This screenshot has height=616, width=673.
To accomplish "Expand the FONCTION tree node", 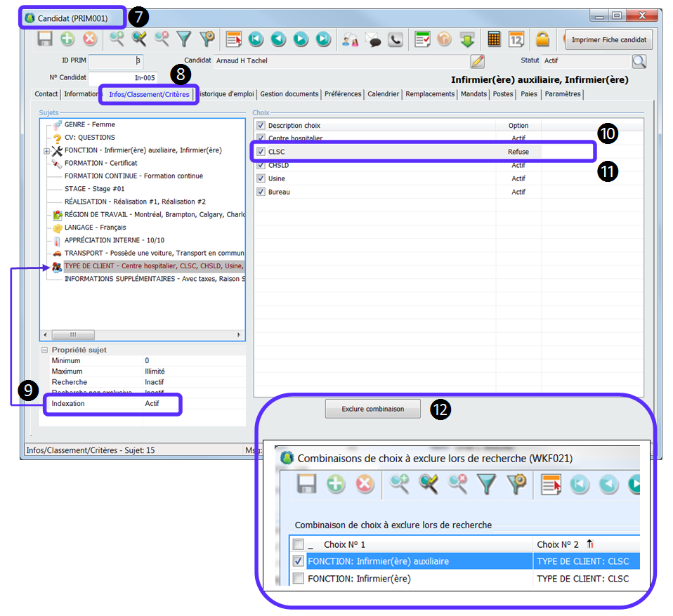I will point(47,150).
